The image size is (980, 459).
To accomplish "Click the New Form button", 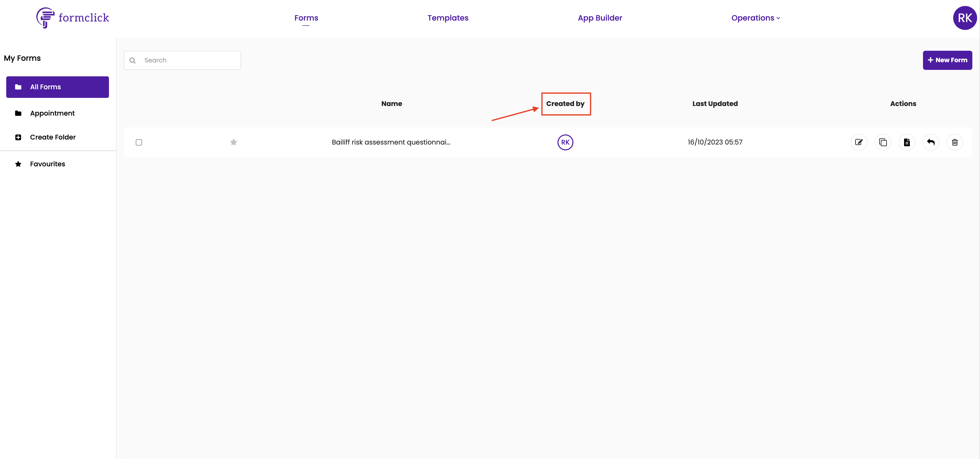I will pyautogui.click(x=947, y=60).
